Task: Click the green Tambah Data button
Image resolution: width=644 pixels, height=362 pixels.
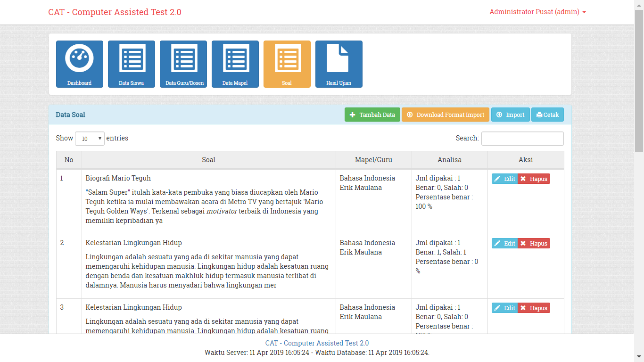Action: pyautogui.click(x=372, y=115)
